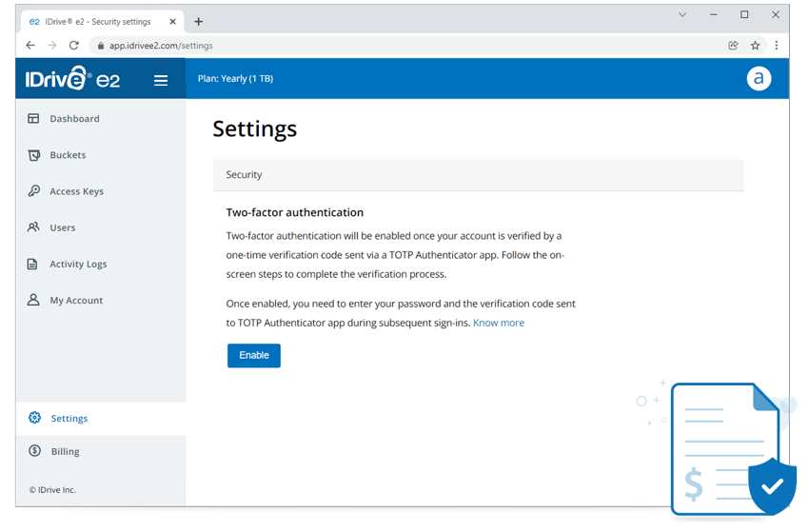Click the Settings gear icon
Screen dimensions: 809x532
pyautogui.click(x=34, y=418)
